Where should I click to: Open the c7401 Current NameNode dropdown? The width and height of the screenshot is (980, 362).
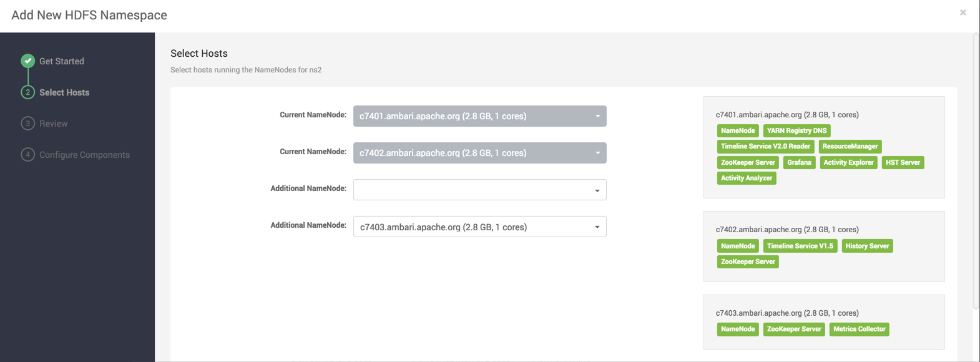(x=479, y=116)
